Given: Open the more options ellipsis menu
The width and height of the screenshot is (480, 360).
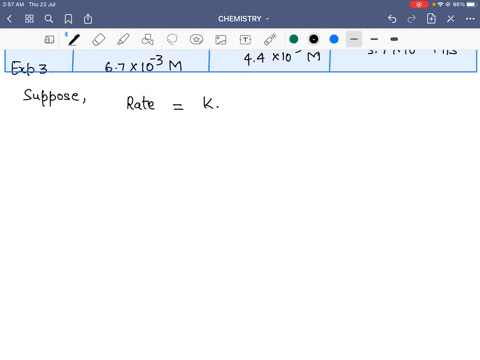Looking at the screenshot, I should 470,19.
